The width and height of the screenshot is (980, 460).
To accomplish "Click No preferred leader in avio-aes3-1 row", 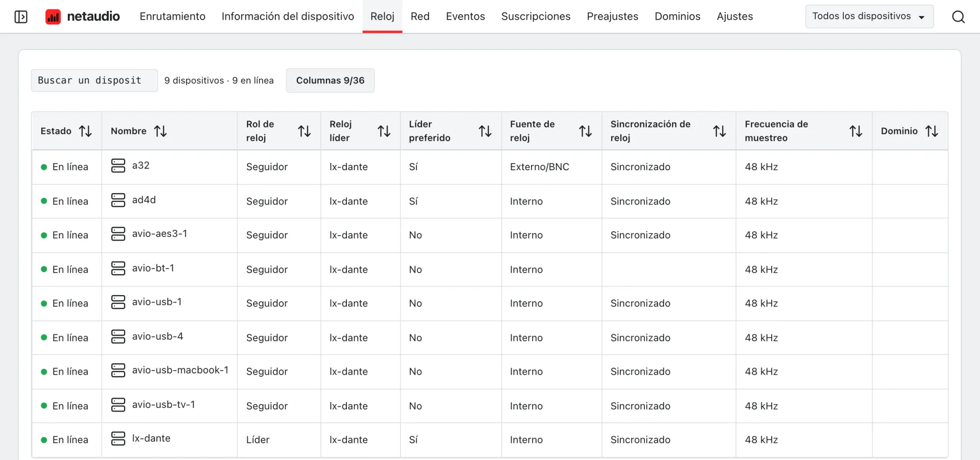I will pos(416,235).
